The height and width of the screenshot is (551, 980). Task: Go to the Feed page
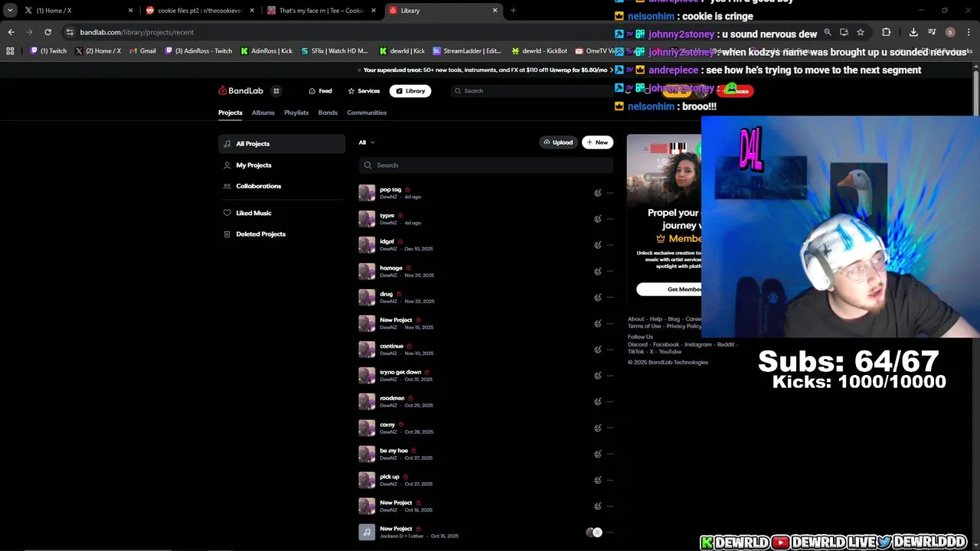coord(321,91)
